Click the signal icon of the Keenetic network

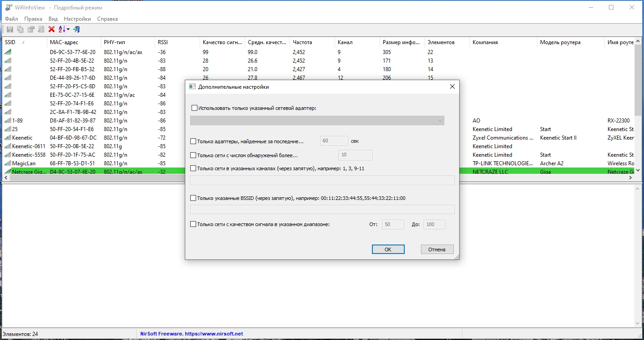click(x=8, y=138)
